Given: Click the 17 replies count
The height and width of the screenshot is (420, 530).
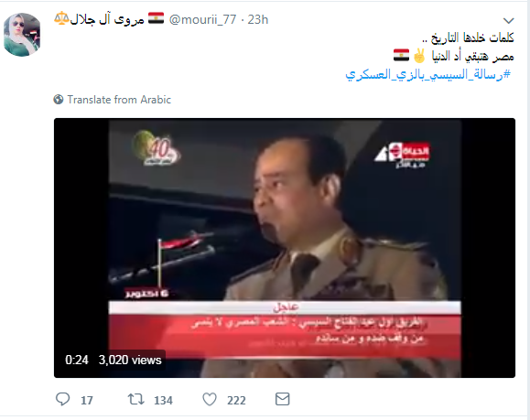Looking at the screenshot, I should coord(87,401).
